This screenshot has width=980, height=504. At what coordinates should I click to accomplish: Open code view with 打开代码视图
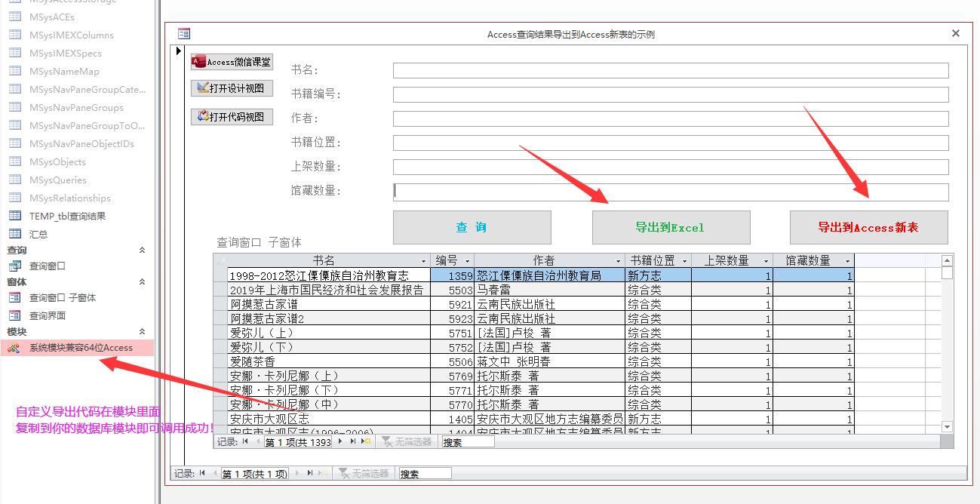point(232,116)
